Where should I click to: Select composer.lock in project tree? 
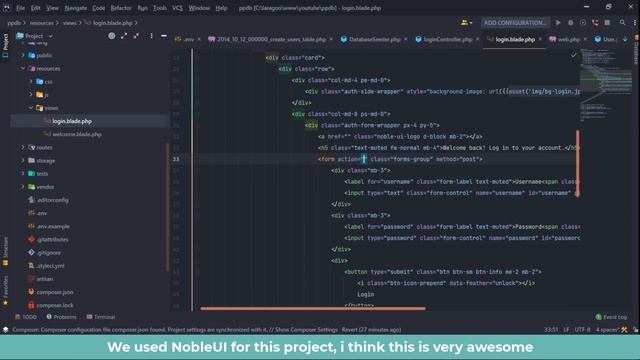(x=55, y=305)
